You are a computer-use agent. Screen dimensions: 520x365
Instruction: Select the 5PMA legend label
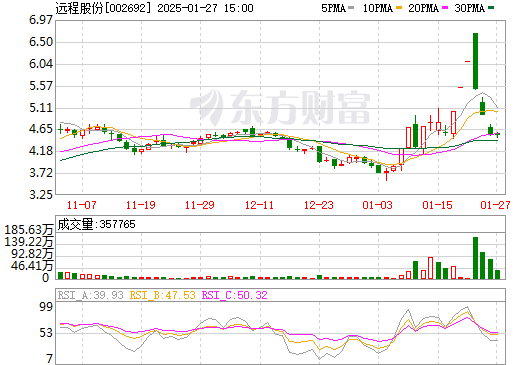pyautogui.click(x=333, y=8)
